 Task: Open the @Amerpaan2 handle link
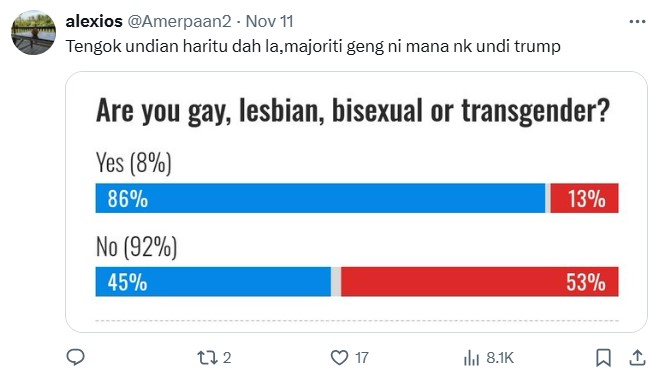(179, 21)
